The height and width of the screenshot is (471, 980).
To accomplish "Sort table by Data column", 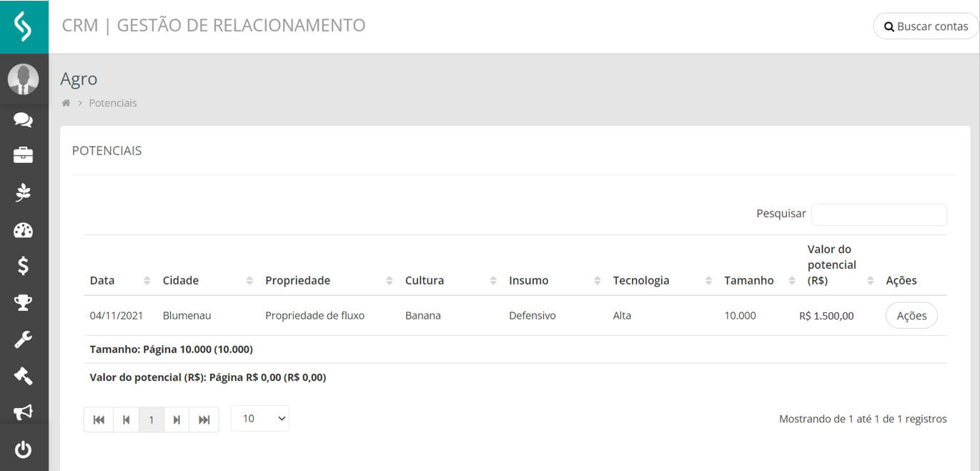I will 120,280.
